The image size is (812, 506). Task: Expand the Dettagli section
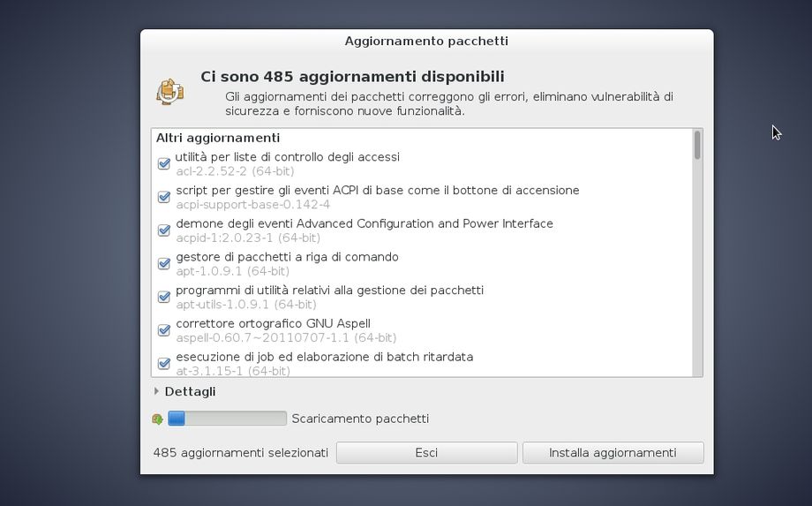pos(189,391)
